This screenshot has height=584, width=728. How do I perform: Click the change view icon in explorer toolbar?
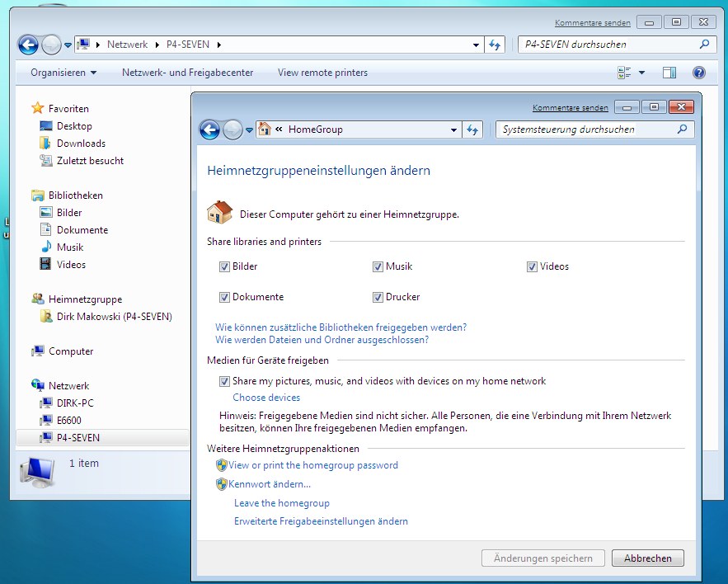coord(624,73)
